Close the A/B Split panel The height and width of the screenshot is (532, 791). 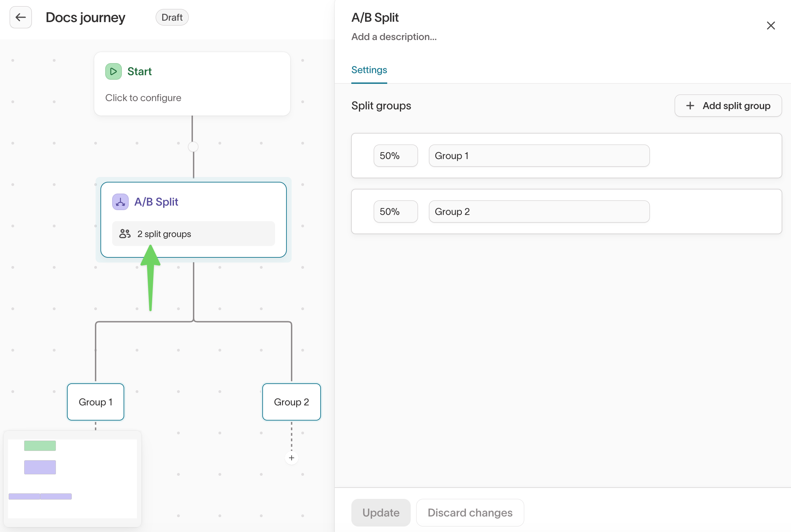click(771, 26)
